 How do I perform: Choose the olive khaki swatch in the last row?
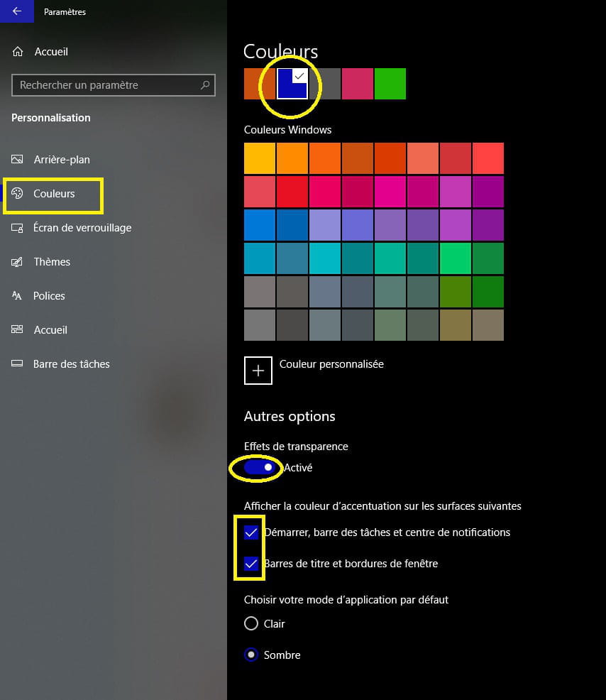coord(456,325)
